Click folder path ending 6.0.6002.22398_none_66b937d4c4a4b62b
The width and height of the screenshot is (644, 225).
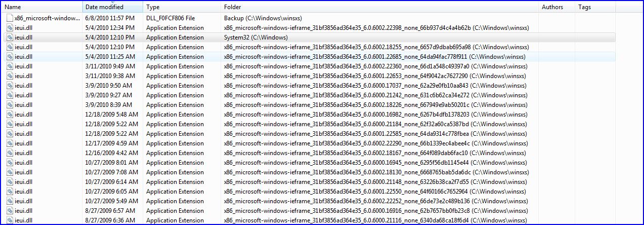click(x=376, y=28)
